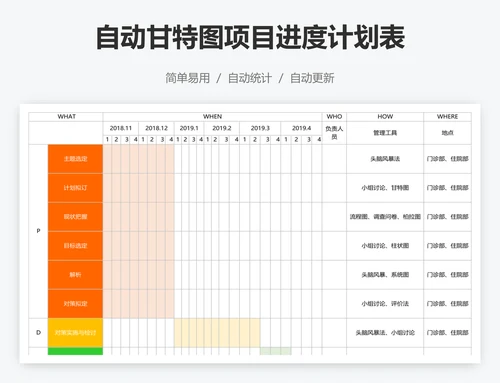The height and width of the screenshot is (383, 500).
Task: Click the location cell in 对策实施与检讨 row
Action: pos(447,333)
